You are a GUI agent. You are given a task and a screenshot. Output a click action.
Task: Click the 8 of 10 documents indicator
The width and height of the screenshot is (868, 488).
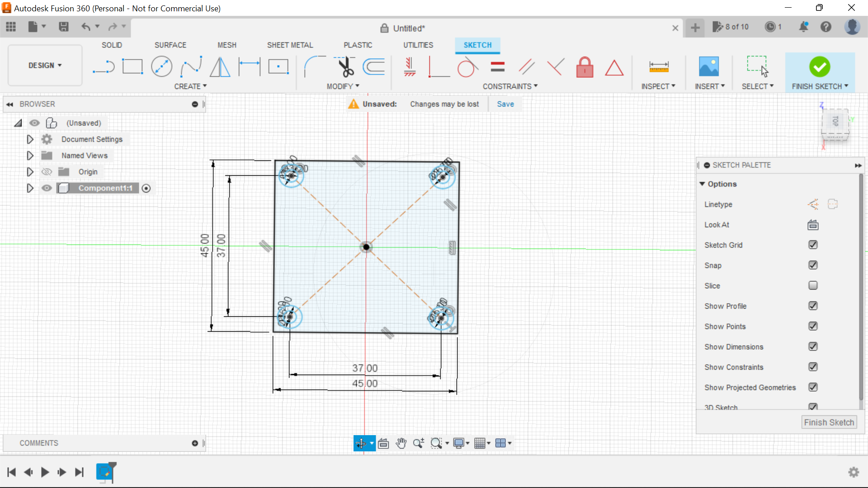731,27
